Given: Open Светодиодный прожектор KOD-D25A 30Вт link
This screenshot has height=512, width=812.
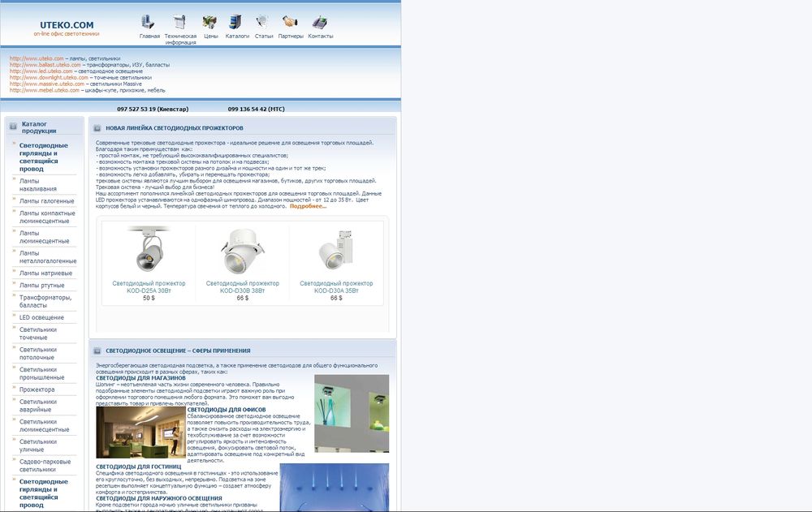Looking at the screenshot, I should click(x=149, y=286).
